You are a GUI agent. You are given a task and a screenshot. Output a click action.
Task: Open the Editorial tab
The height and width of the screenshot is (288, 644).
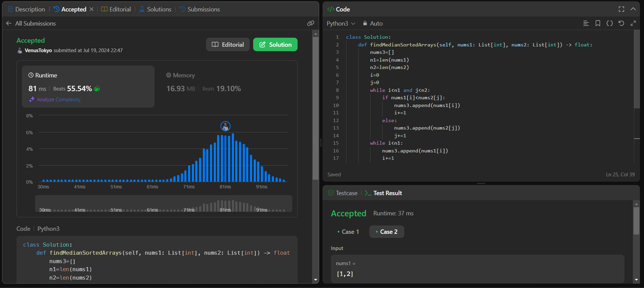tap(115, 9)
